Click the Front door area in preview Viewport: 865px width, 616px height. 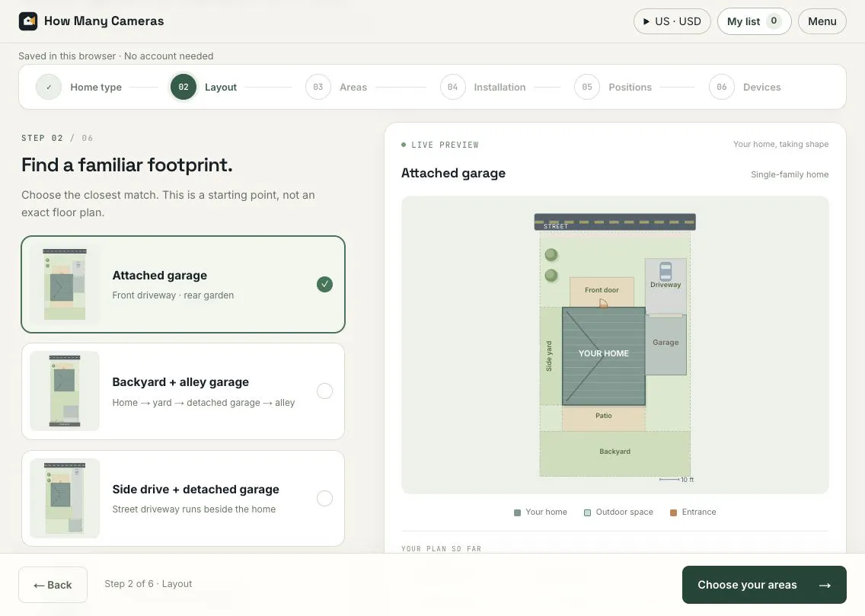click(602, 292)
